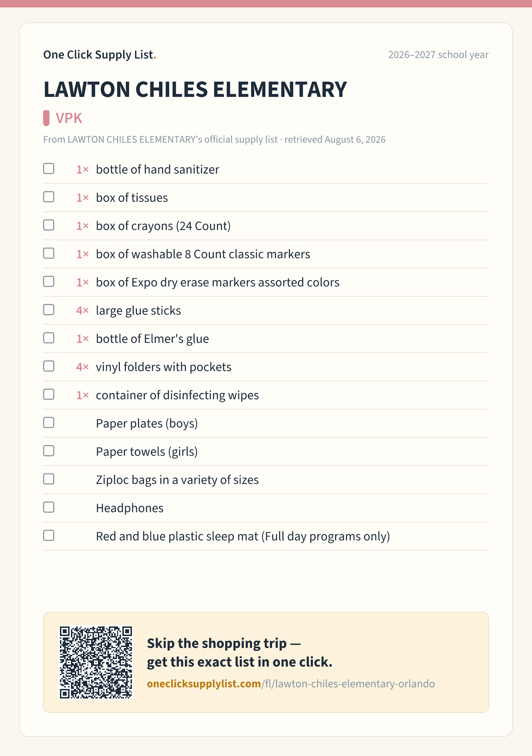Tick Paper plates (boys) checkbox
The image size is (532, 756).
49,423
